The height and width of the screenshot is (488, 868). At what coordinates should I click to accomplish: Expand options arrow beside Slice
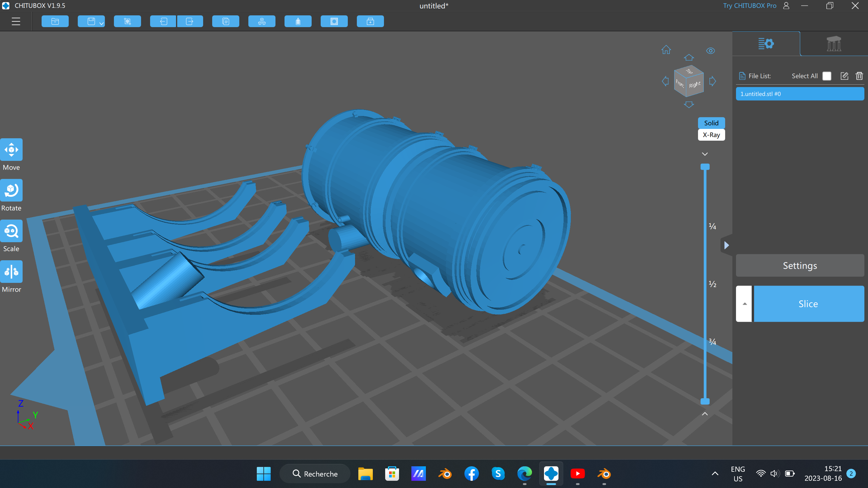pos(744,303)
